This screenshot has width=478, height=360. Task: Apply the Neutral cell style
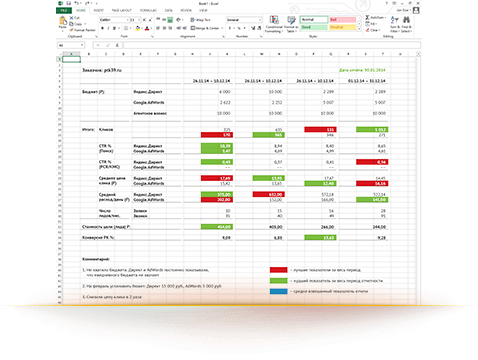tap(342, 27)
